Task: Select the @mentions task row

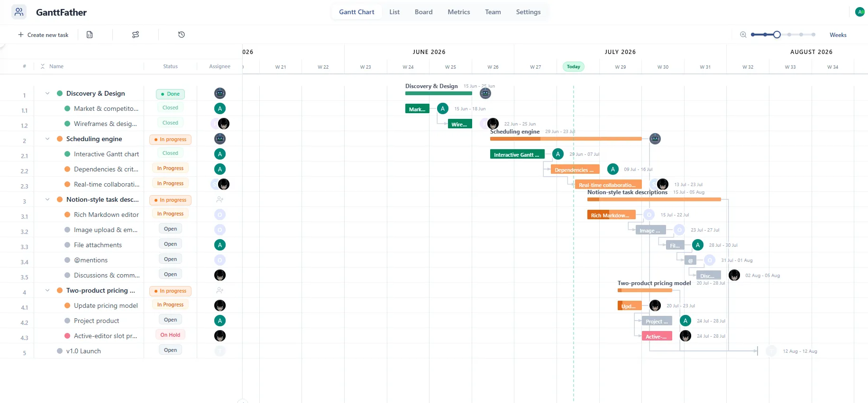Action: point(121,260)
